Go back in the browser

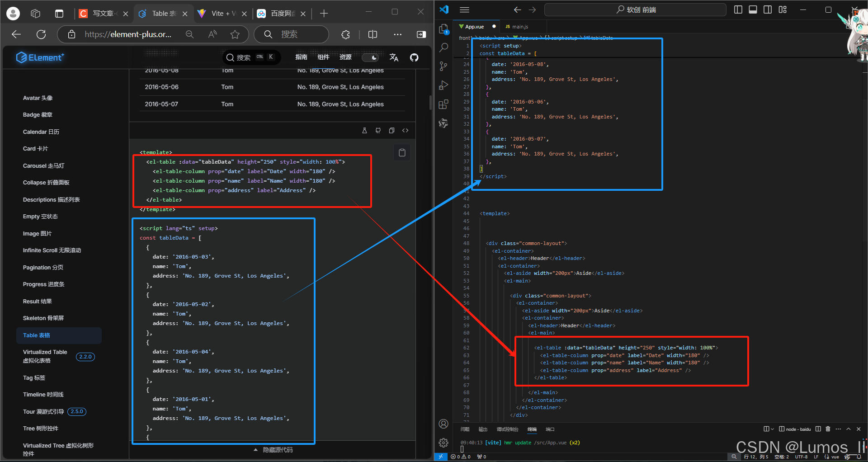pyautogui.click(x=16, y=34)
